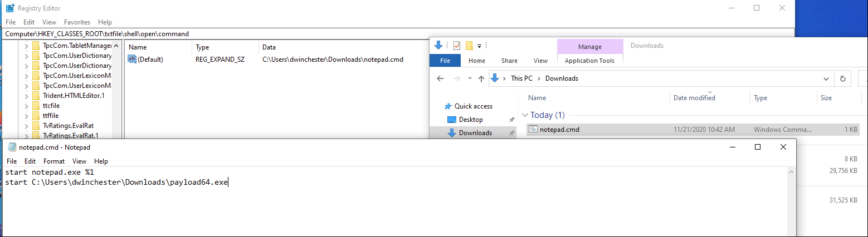Open Customize Quick Access Toolbar dropdown

(x=479, y=46)
